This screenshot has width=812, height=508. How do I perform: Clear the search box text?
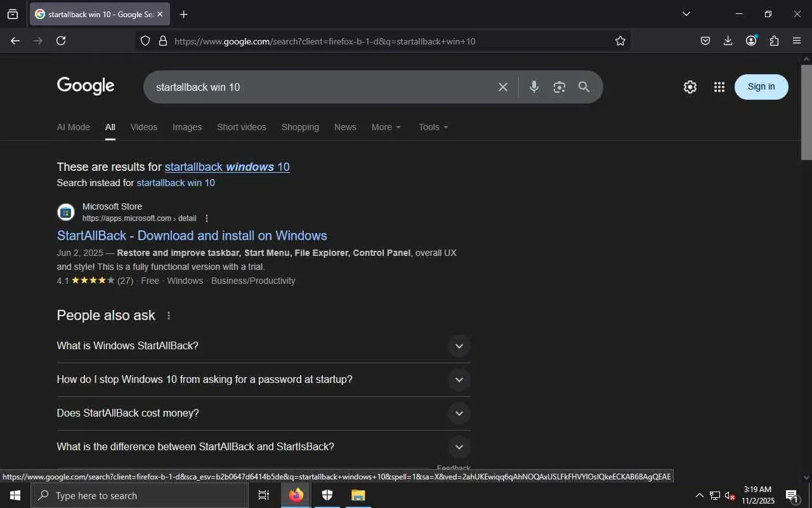point(503,87)
